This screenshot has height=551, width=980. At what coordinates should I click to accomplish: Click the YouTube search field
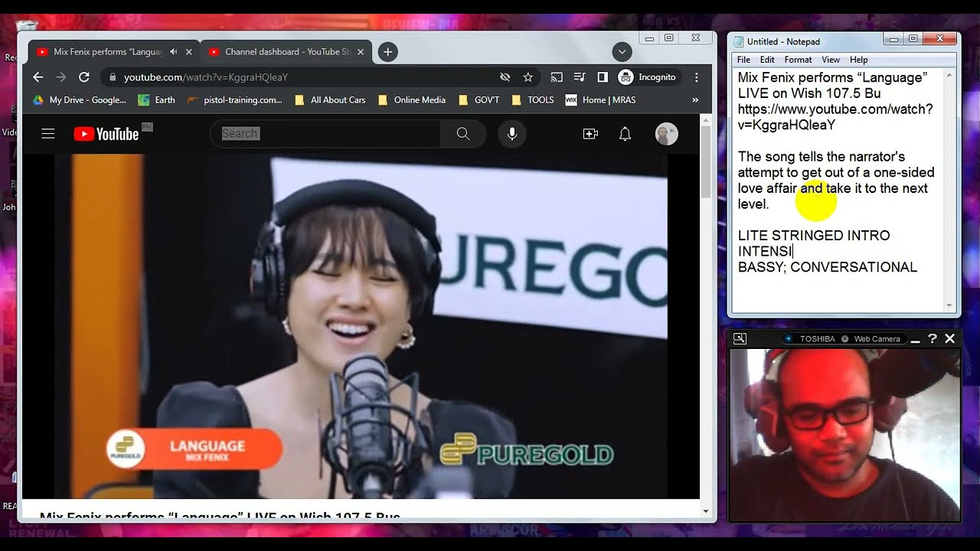point(325,134)
